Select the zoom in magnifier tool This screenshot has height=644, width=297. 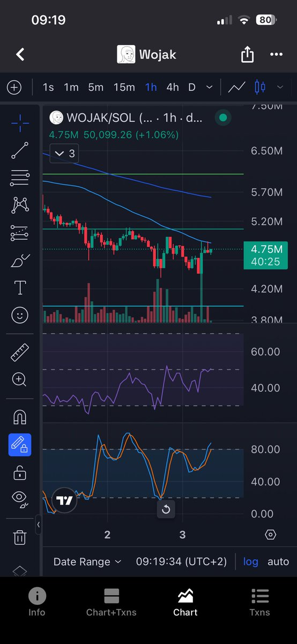[20, 379]
